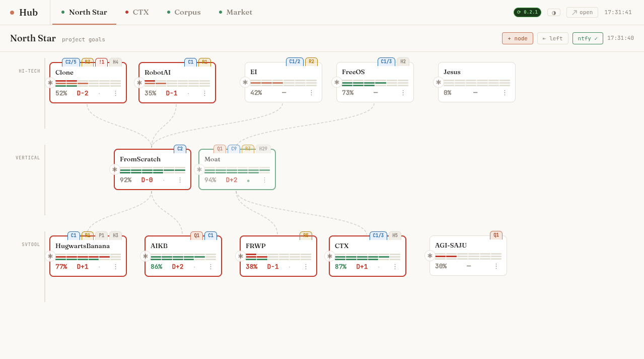The width and height of the screenshot is (644, 359).
Task: Click the progress bars on AIKB node
Action: 183,257
